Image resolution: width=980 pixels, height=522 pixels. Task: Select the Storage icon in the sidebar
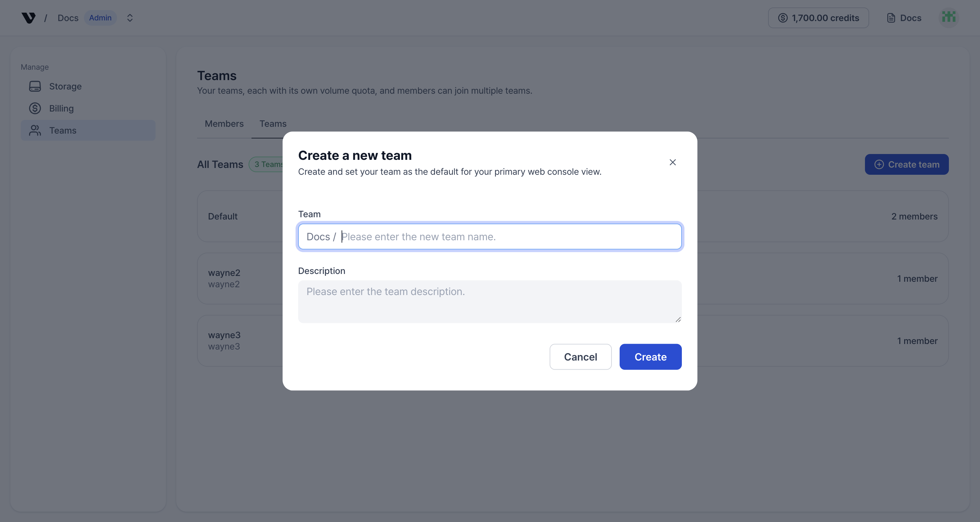(35, 86)
